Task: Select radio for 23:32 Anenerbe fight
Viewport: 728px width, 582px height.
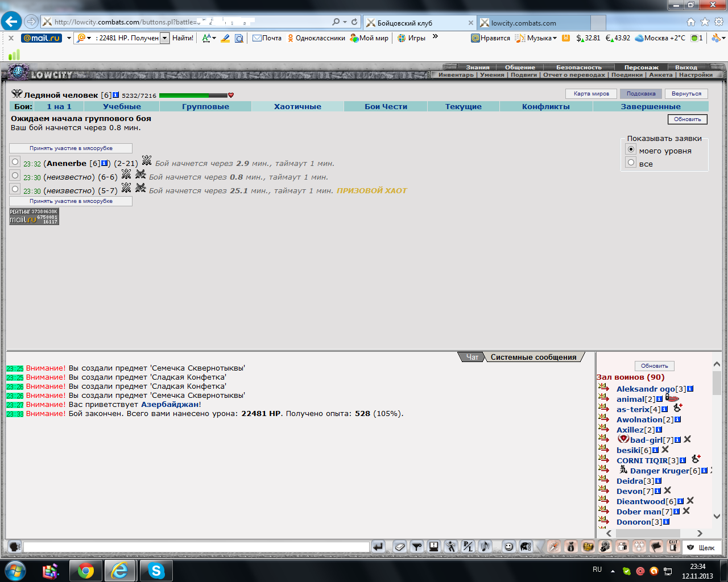Action: pyautogui.click(x=15, y=162)
